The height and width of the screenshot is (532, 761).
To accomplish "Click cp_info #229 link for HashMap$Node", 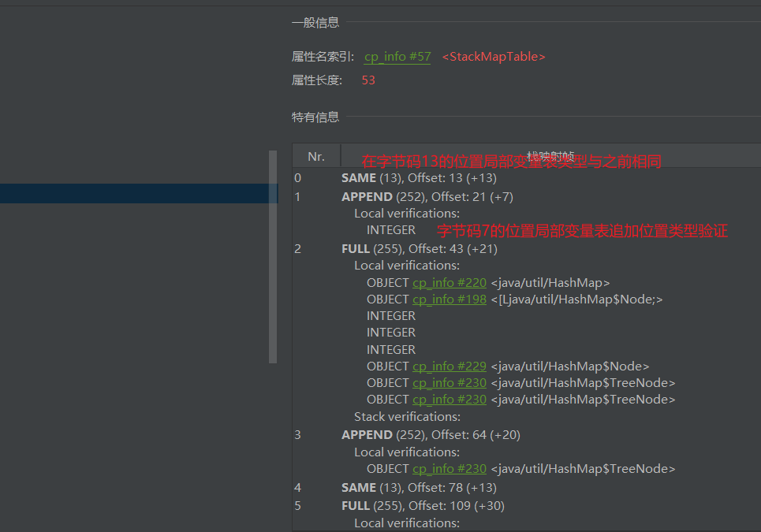I will (450, 366).
